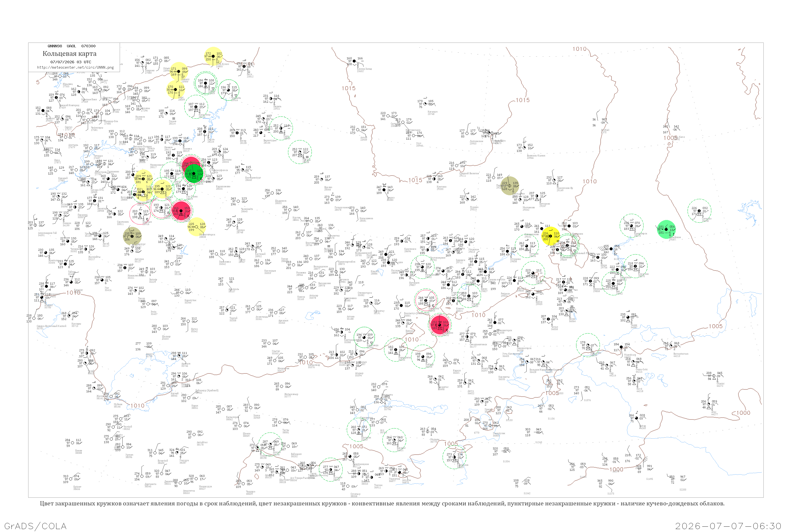Click the station label "Амангелды 35361"
The height and width of the screenshot is (532, 798).
click(x=262, y=318)
